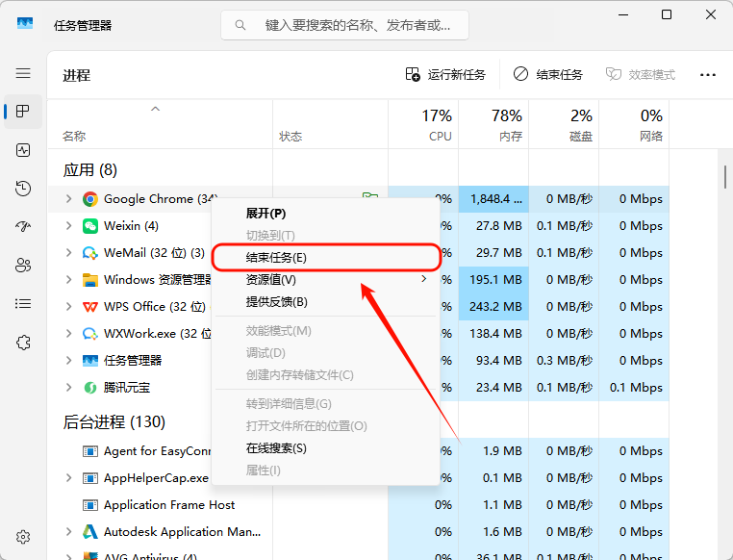Click the 腾讯元宝 app icon
The image size is (733, 560).
pyautogui.click(x=90, y=388)
